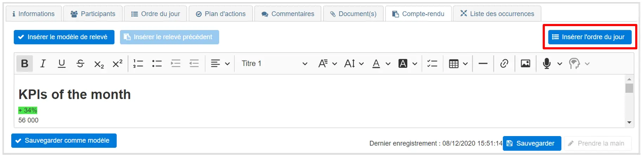Image resolution: width=644 pixels, height=159 pixels.
Task: Click the Italic formatting icon
Action: [x=43, y=63]
